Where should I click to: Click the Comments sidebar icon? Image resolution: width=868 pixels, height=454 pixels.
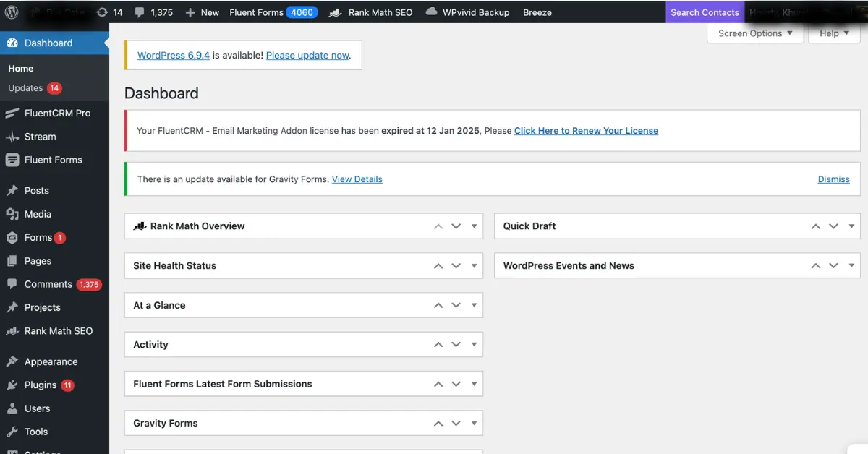[x=12, y=284]
